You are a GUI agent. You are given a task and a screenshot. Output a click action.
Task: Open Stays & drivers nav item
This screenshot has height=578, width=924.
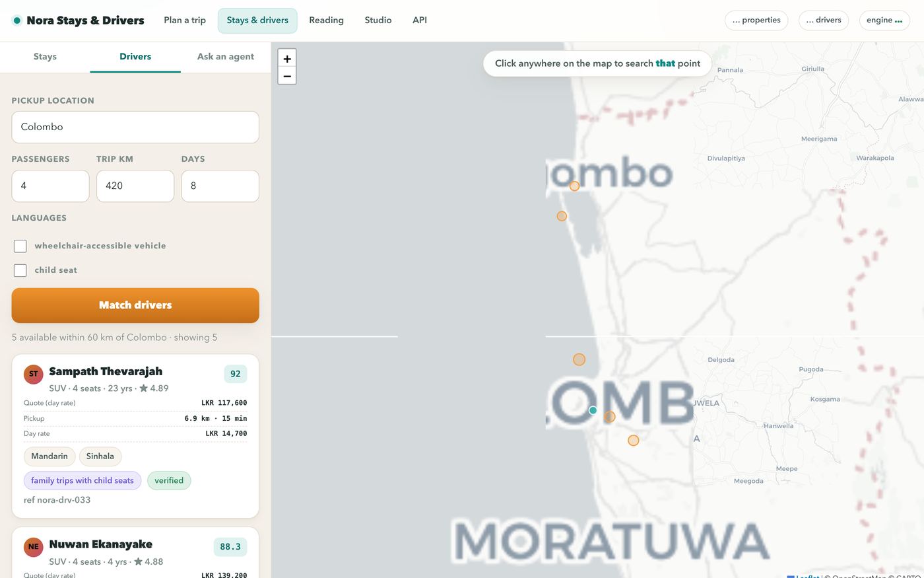point(257,20)
